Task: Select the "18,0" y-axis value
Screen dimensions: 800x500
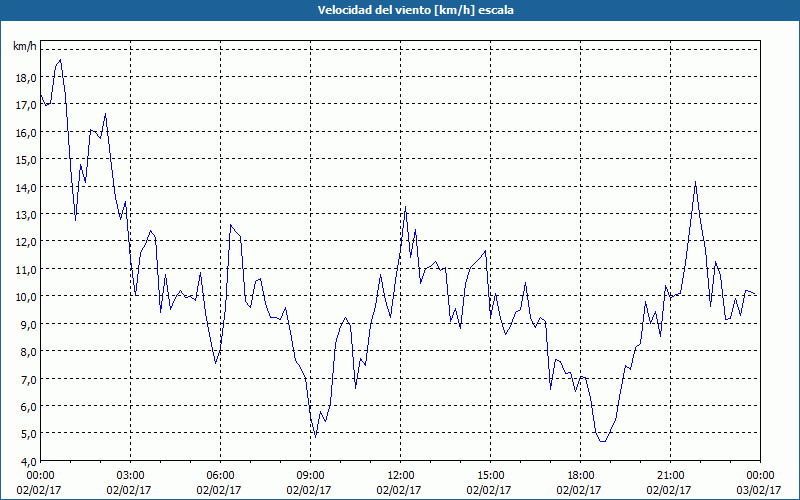Action: (26, 78)
